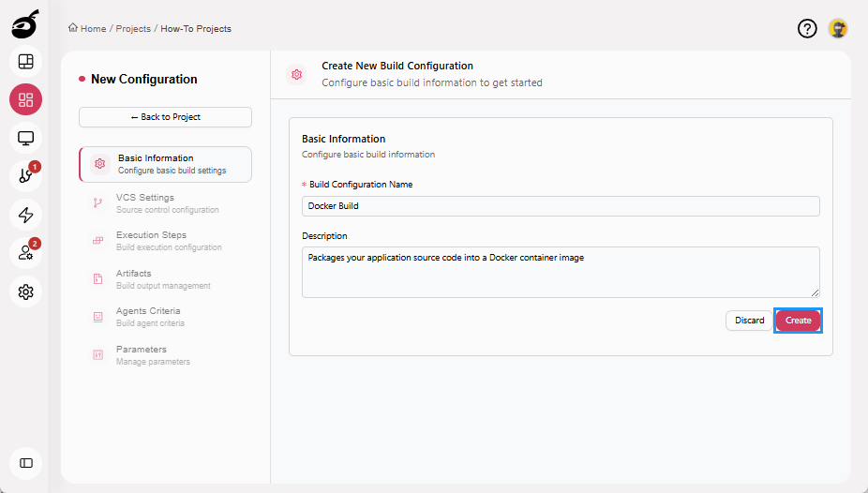Open the lightning bolt sidebar icon
The width and height of the screenshot is (868, 493).
pos(25,215)
